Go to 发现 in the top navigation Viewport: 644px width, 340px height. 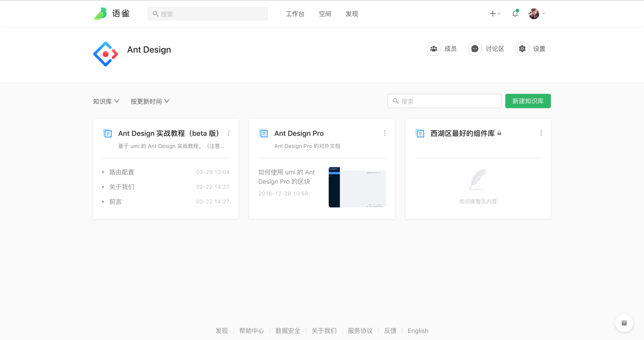click(352, 14)
